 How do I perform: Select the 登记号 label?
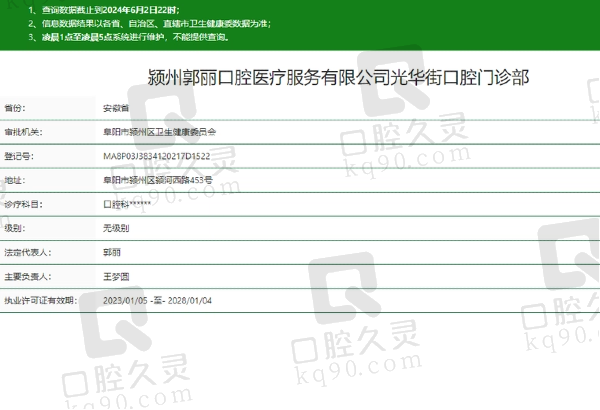click(19, 156)
